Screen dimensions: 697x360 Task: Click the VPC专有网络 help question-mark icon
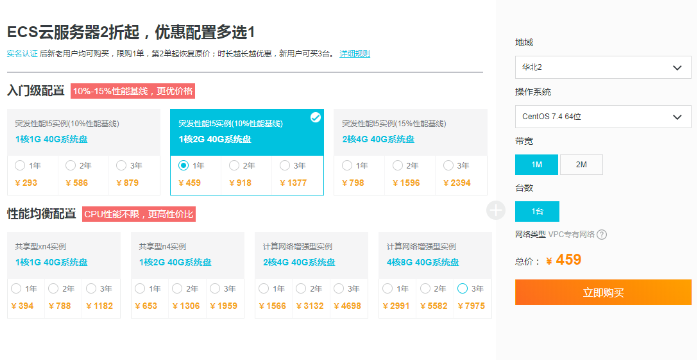coord(601,235)
